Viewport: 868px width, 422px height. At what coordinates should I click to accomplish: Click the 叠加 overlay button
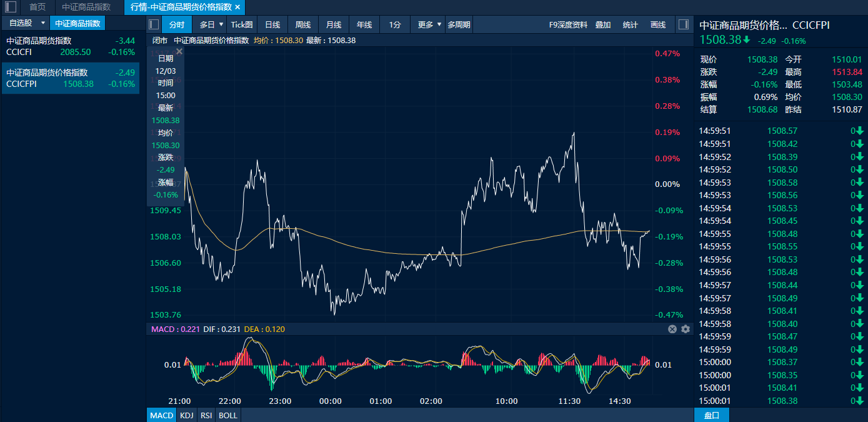[x=603, y=25]
